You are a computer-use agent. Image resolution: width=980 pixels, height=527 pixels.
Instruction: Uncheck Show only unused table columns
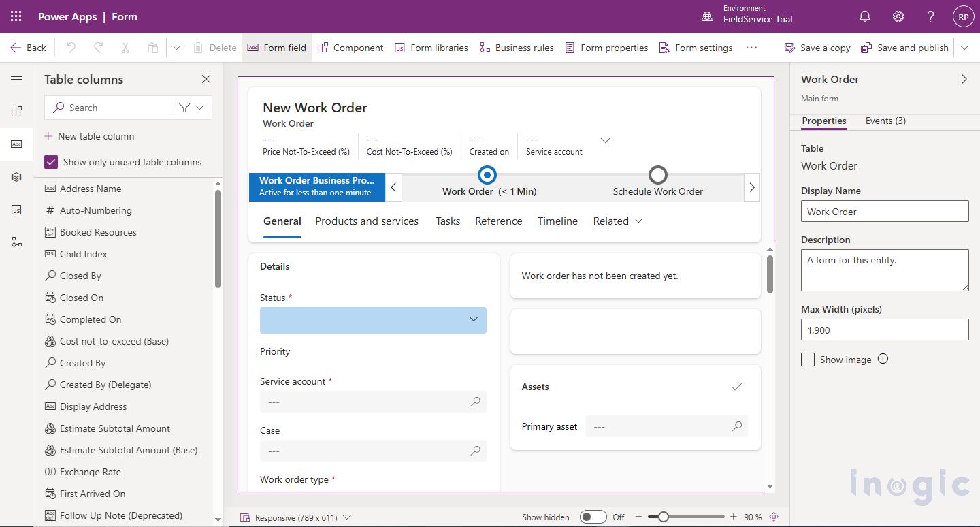click(x=51, y=162)
